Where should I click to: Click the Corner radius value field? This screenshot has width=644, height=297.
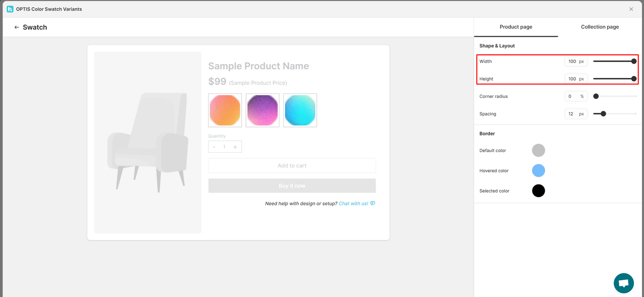(x=576, y=96)
